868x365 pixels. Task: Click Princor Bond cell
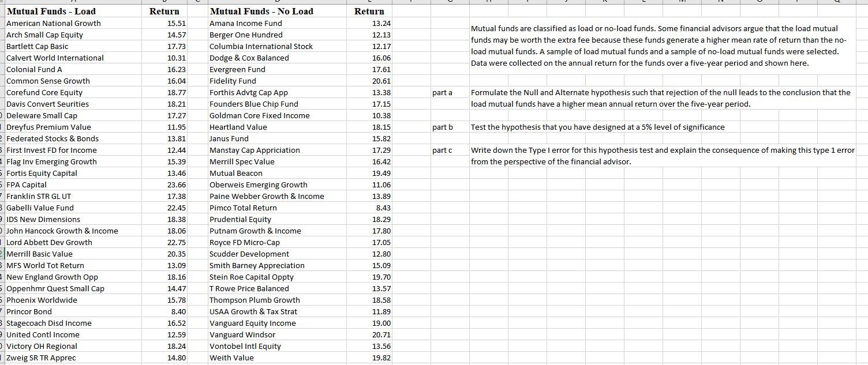[72, 311]
